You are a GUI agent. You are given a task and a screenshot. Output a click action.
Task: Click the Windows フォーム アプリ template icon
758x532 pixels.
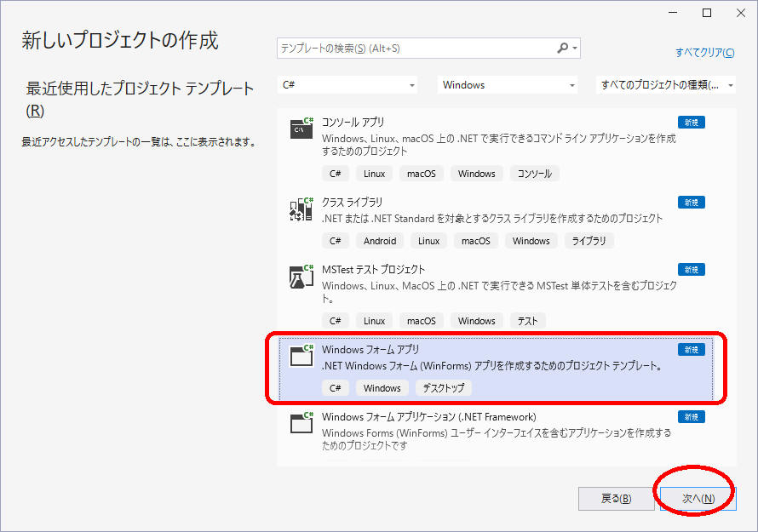tap(301, 356)
